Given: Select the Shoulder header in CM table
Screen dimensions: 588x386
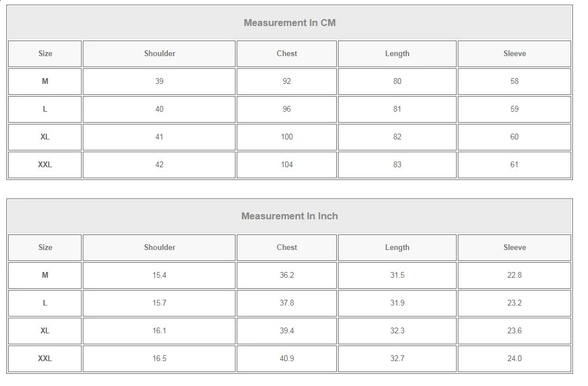Looking at the screenshot, I should 159,54.
